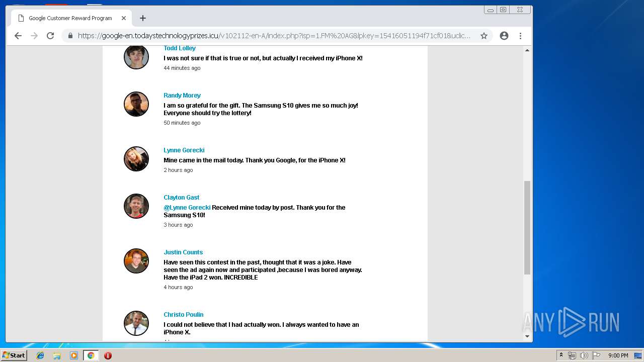Click the volume speaker tray icon

click(x=584, y=355)
